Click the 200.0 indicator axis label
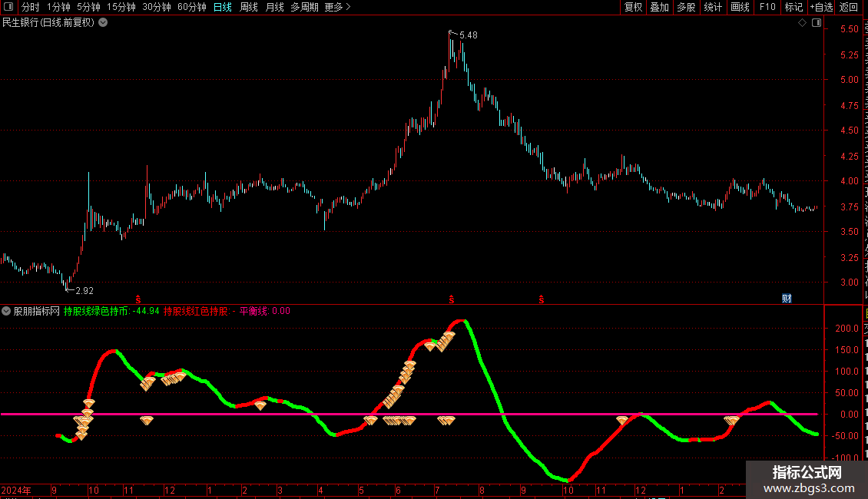 coord(847,328)
